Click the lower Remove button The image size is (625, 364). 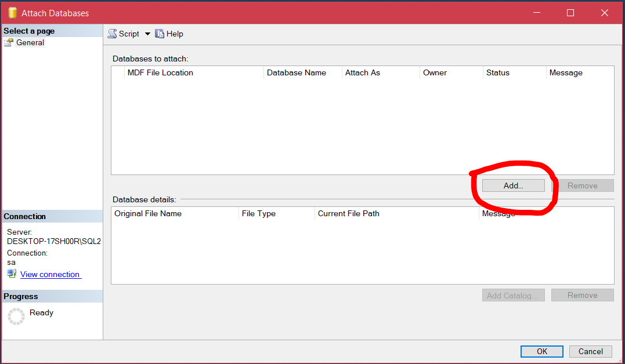(x=583, y=295)
